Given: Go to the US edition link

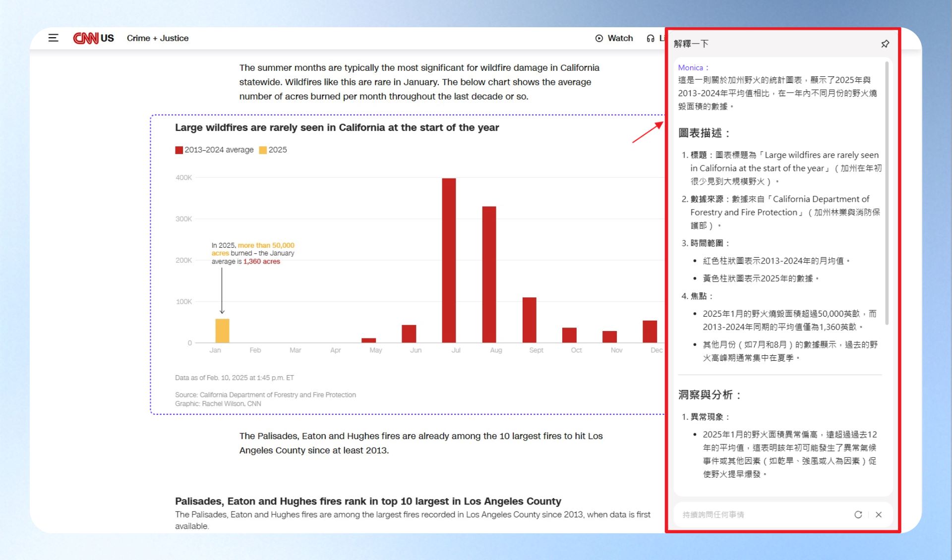Looking at the screenshot, I should (107, 38).
